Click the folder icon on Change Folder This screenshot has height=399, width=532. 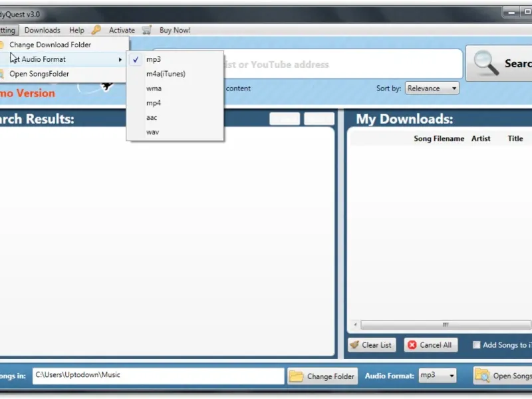click(296, 376)
